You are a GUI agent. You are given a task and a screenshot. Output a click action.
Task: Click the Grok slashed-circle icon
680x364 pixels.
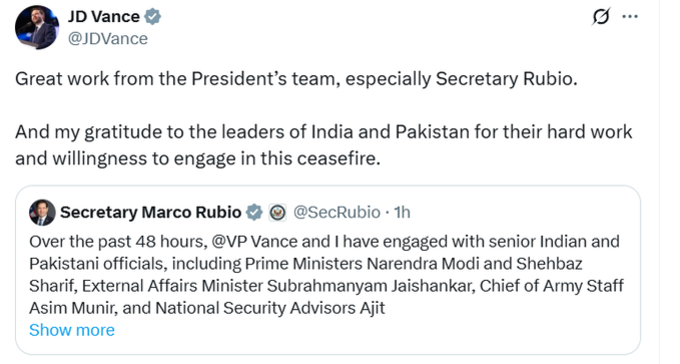tap(601, 16)
